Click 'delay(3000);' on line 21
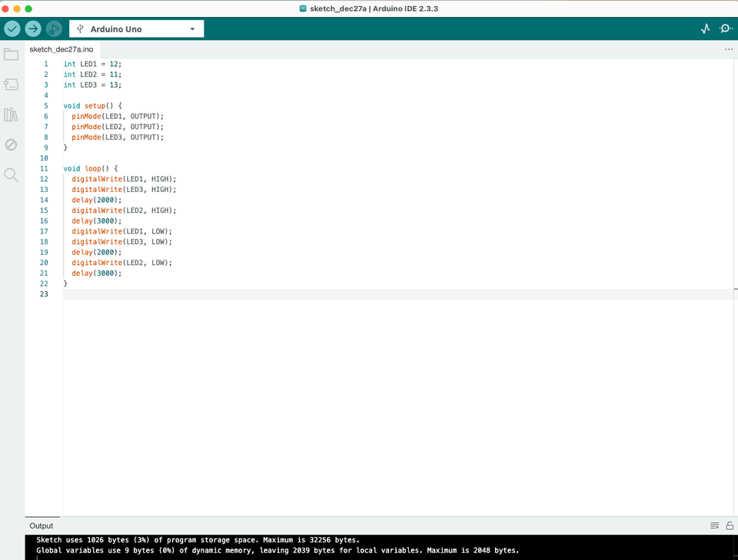 pos(97,273)
